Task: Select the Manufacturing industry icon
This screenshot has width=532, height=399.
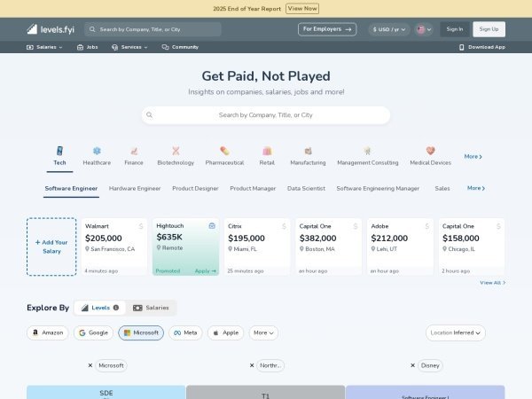Action: 308,151
